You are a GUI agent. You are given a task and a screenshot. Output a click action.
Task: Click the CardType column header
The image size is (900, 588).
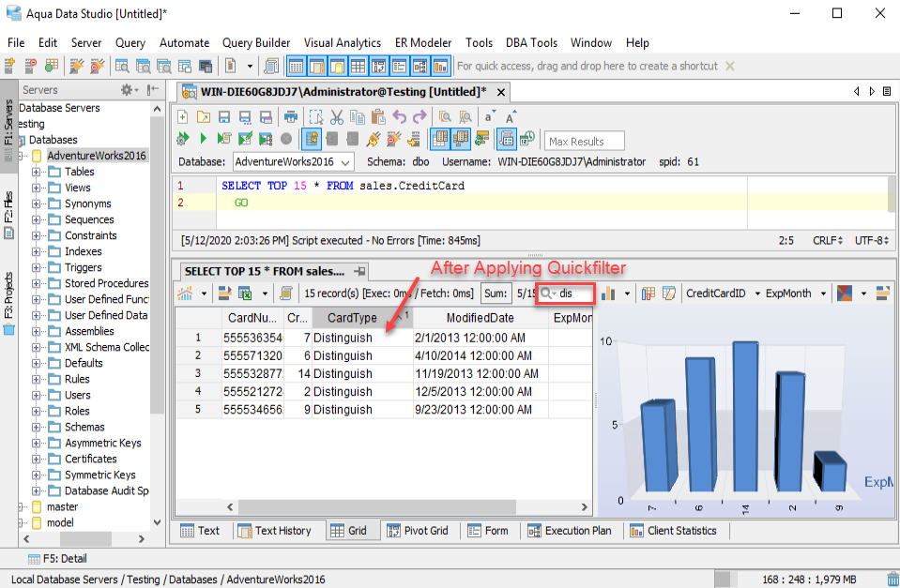[x=352, y=318]
